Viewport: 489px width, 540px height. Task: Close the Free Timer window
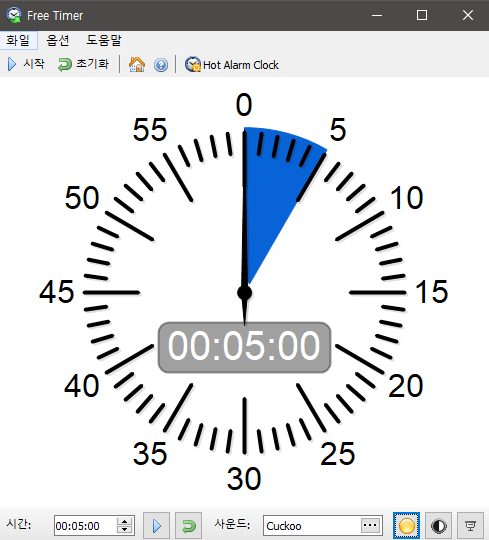468,15
